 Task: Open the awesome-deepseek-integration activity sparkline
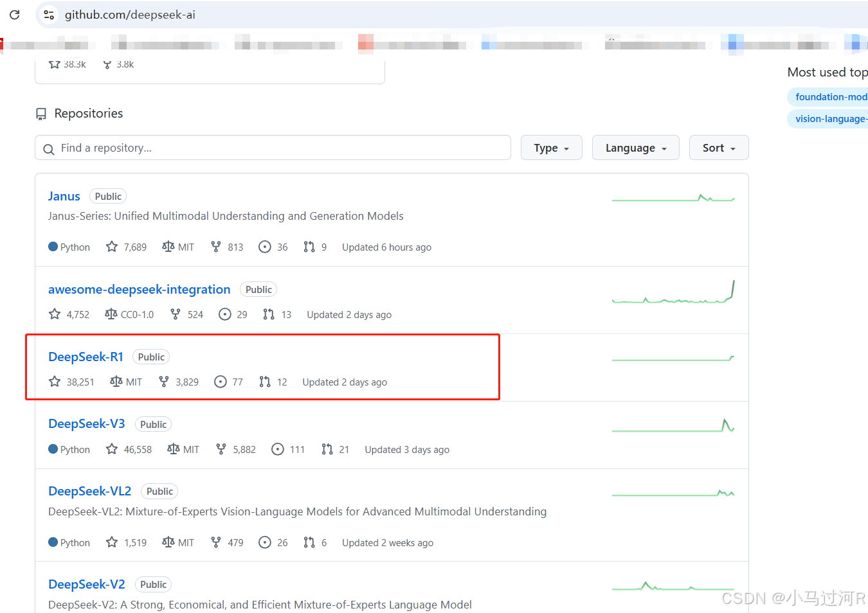pyautogui.click(x=673, y=292)
